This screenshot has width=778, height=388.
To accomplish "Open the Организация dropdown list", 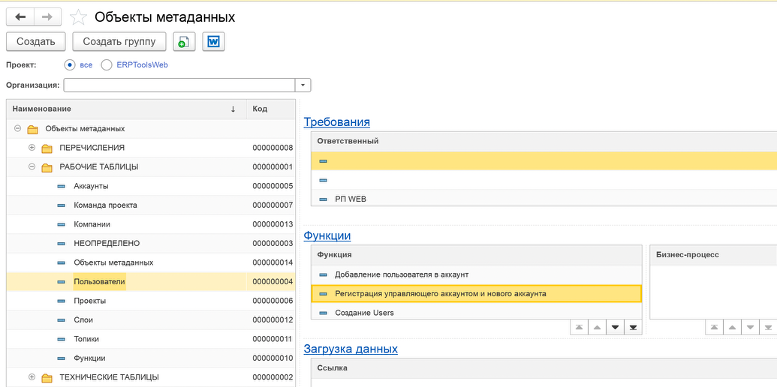I will click(303, 85).
